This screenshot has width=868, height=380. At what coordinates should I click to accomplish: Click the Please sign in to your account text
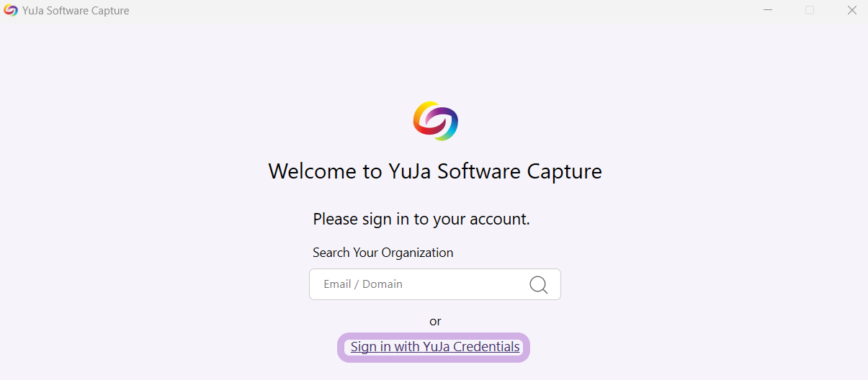pos(421,220)
